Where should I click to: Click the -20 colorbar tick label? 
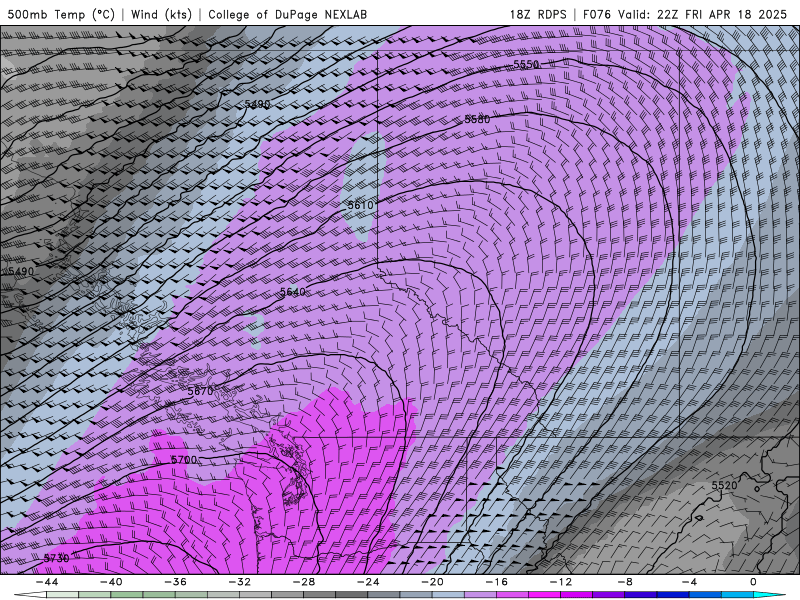[432, 582]
